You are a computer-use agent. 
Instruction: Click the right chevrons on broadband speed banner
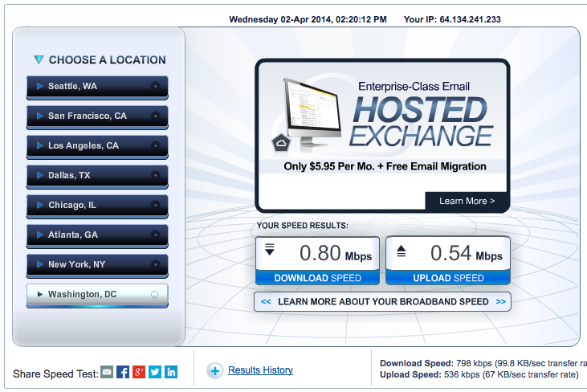coord(500,302)
